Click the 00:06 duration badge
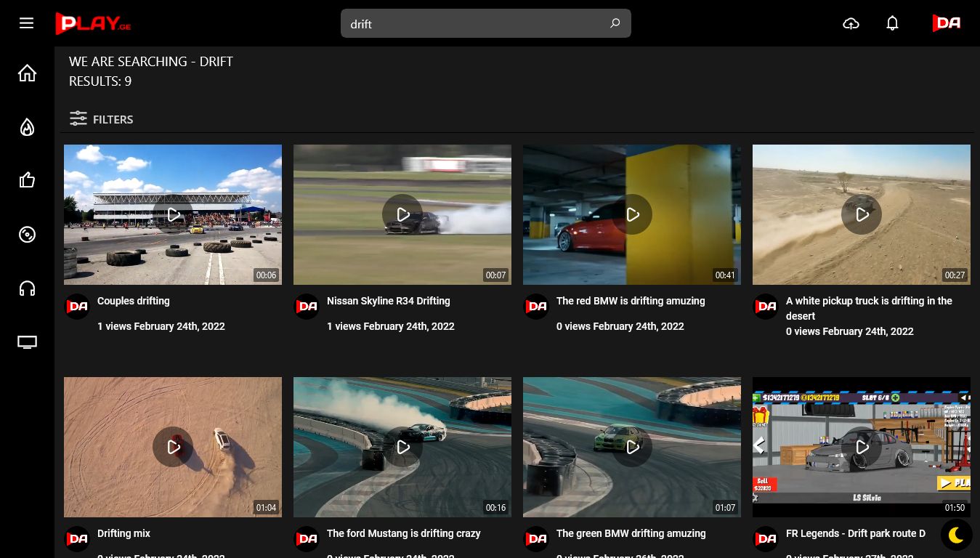The height and width of the screenshot is (558, 980). click(266, 275)
